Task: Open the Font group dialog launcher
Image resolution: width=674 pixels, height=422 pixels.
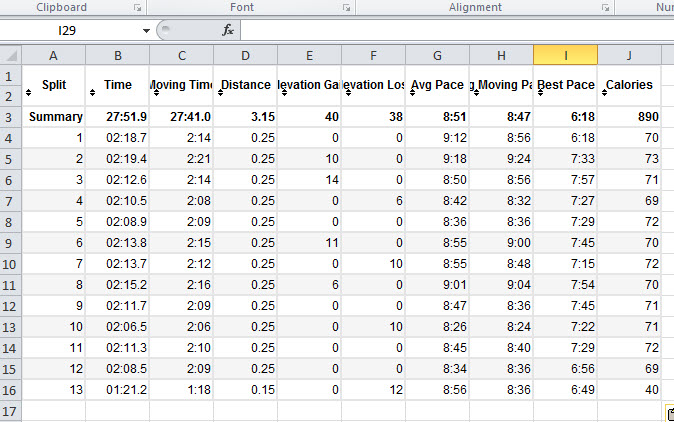Action: [x=346, y=8]
